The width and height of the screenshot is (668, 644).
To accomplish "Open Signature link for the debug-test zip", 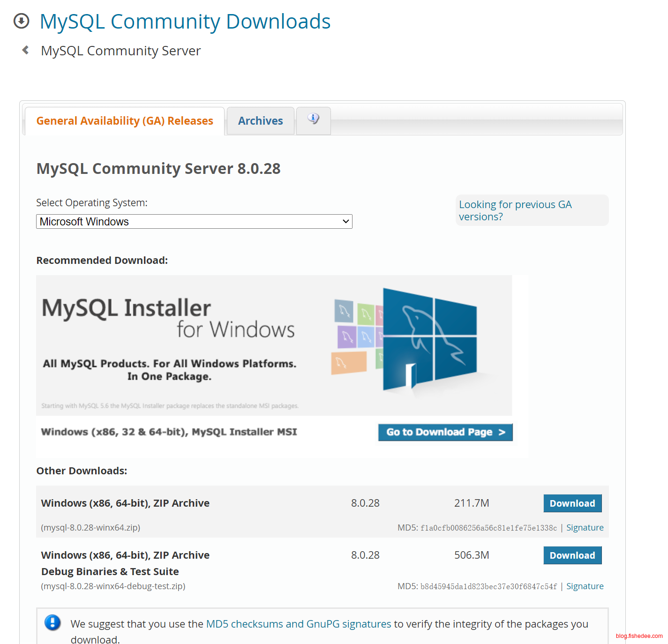I will tap(585, 586).
